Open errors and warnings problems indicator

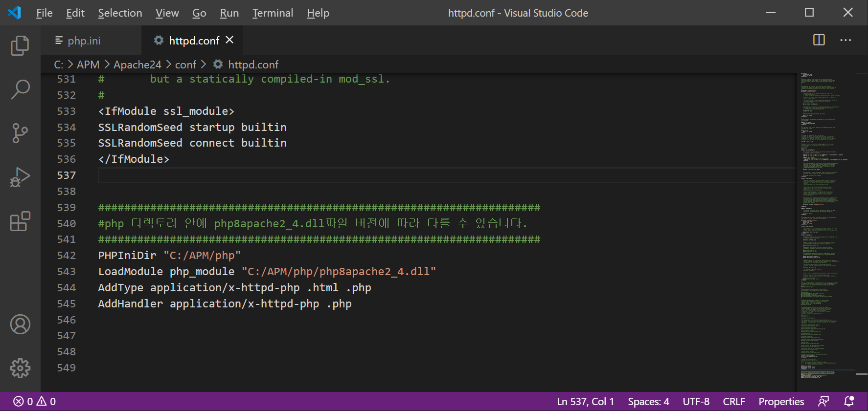coord(34,401)
